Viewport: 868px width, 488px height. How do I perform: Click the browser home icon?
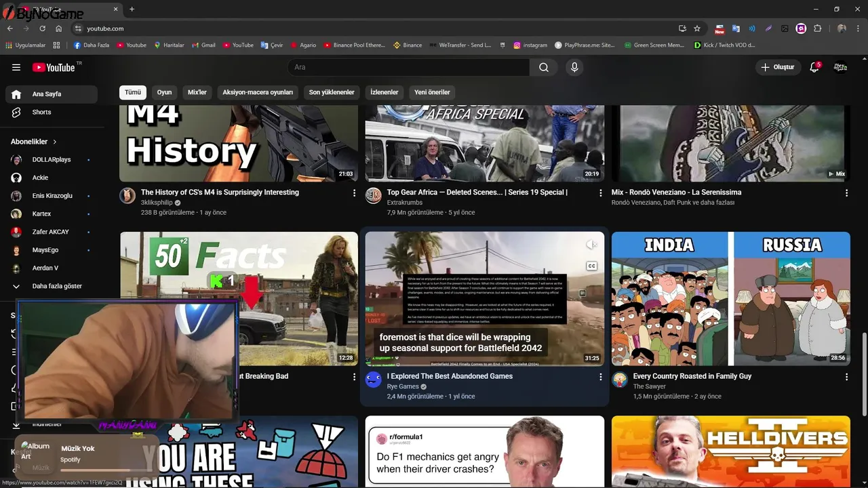coord(59,28)
